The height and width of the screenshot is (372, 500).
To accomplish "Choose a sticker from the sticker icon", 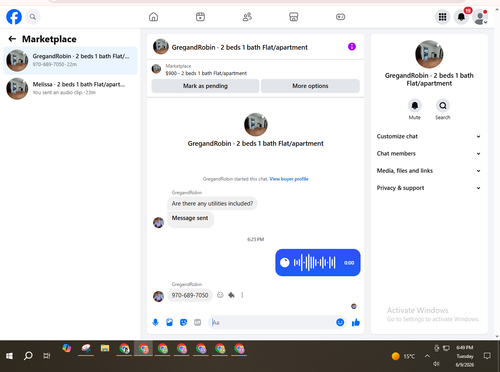I will (183, 322).
